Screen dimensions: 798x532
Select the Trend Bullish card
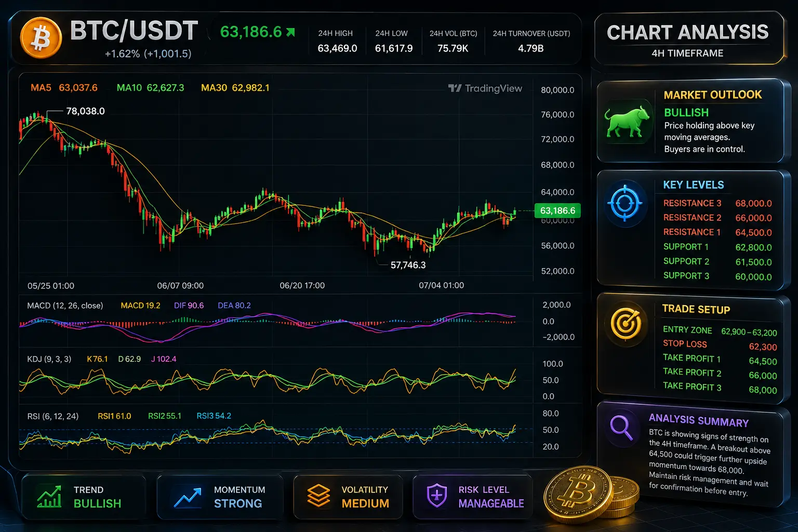[84, 497]
